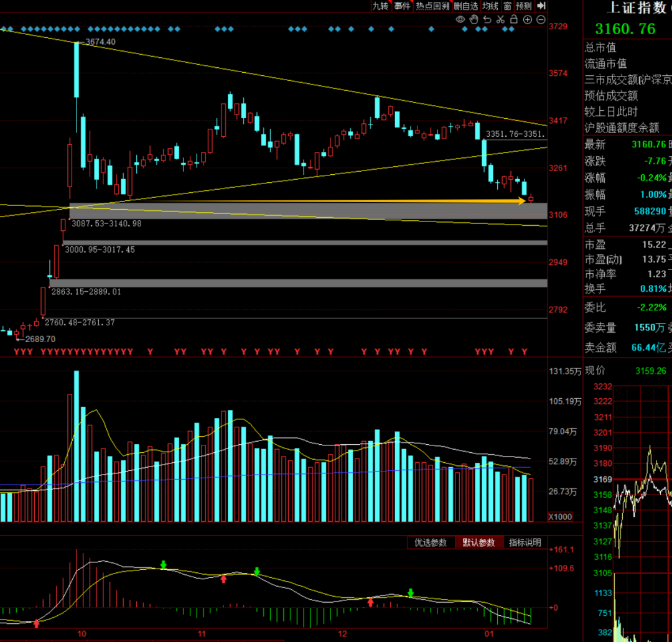Open 指标说明 indicator description
Image resolution: width=672 pixels, height=642 pixels.
click(525, 542)
